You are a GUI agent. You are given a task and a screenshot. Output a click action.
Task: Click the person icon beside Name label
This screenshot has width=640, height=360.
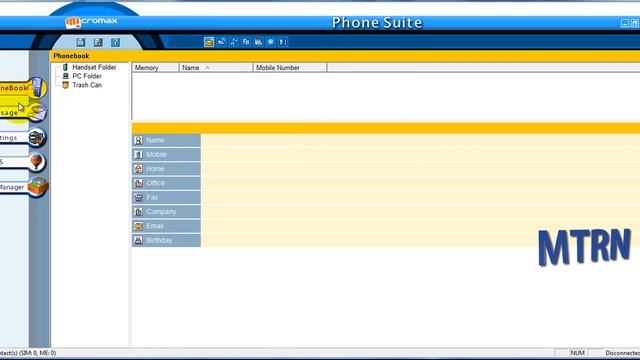[138, 140]
